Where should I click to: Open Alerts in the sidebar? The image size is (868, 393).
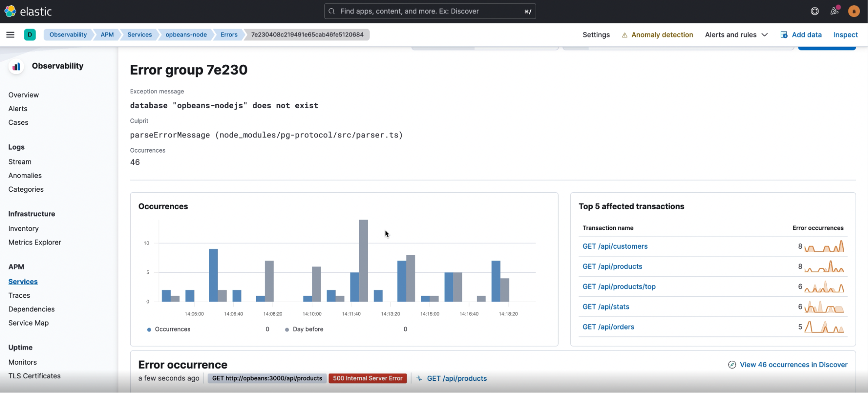point(18,109)
